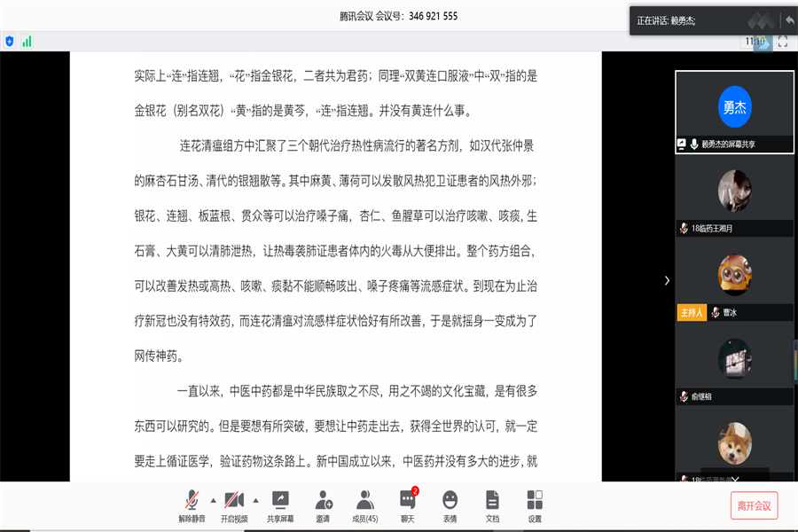798x532 pixels.
Task: Open the 文档 documents panel
Action: coord(492,506)
